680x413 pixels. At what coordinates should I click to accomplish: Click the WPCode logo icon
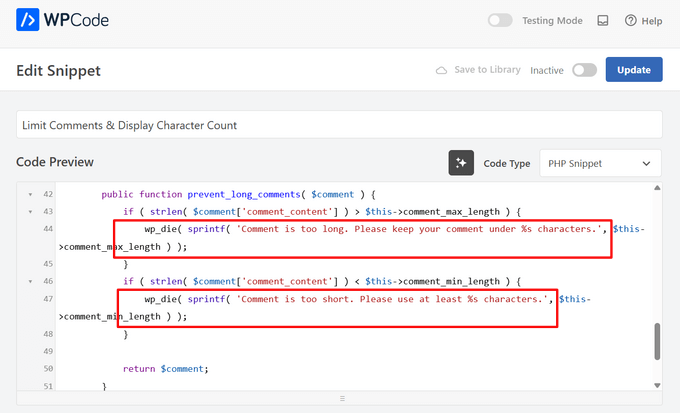(27, 20)
